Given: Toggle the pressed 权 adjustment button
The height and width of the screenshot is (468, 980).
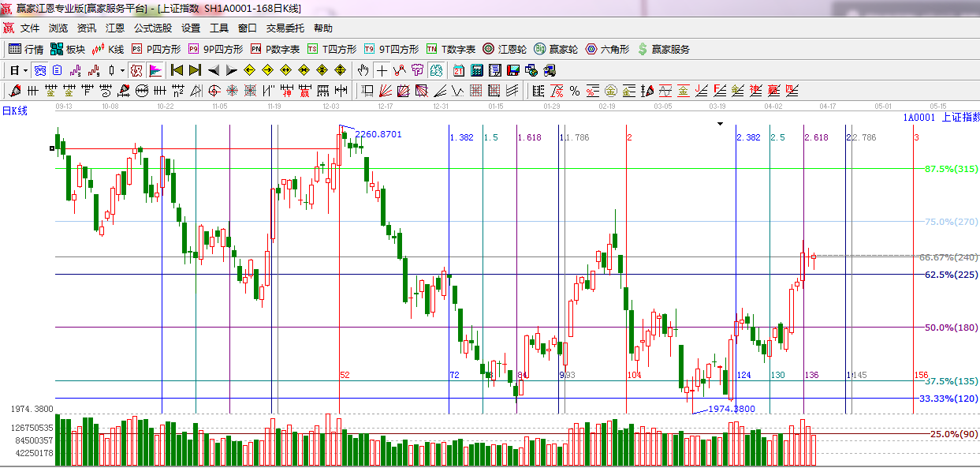Looking at the screenshot, I should [136, 70].
